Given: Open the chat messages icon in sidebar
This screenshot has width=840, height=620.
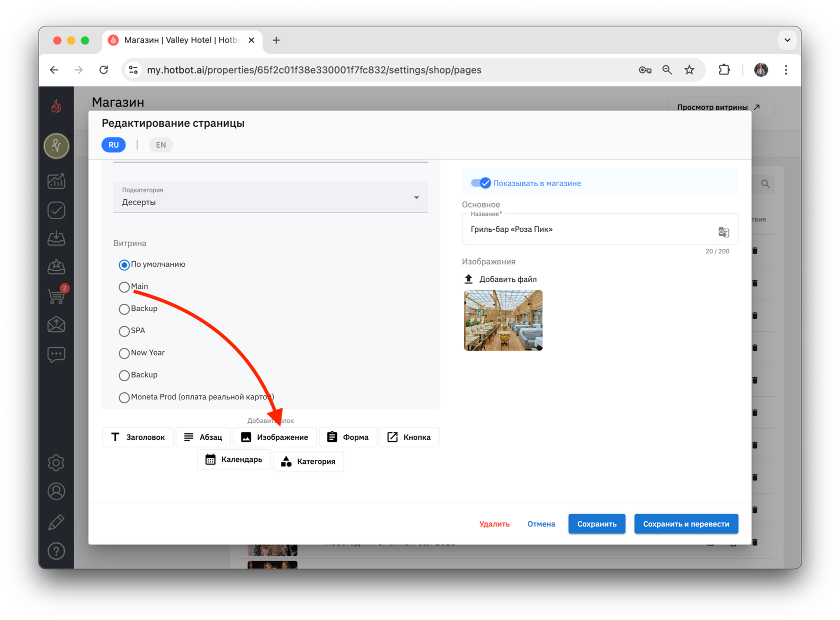Looking at the screenshot, I should [56, 354].
